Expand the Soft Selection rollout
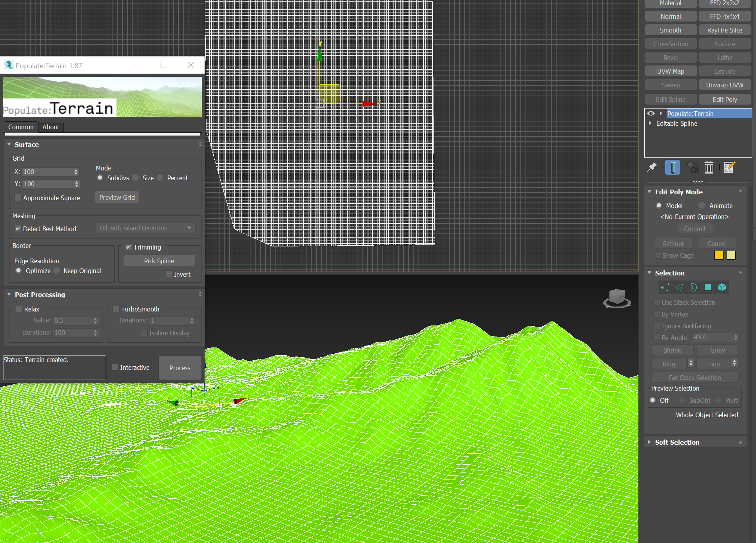The height and width of the screenshot is (543, 756). point(677,442)
